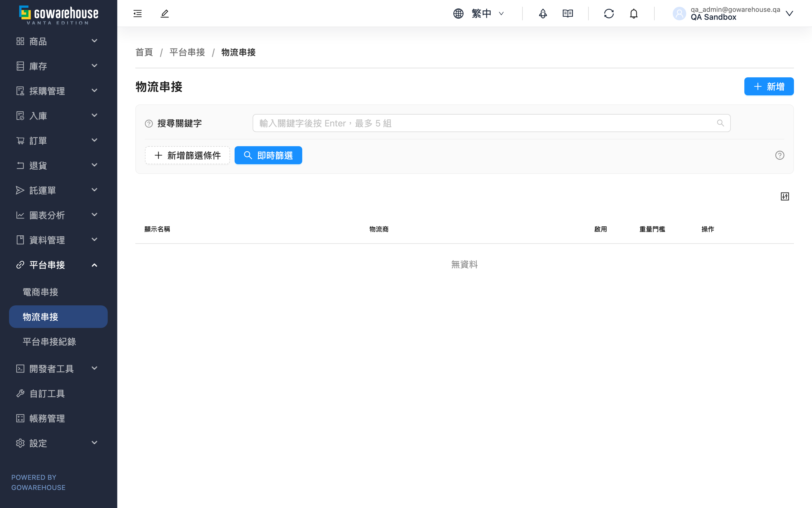Image resolution: width=812 pixels, height=508 pixels.
Task: Click the 即時篩選 button
Action: click(268, 155)
